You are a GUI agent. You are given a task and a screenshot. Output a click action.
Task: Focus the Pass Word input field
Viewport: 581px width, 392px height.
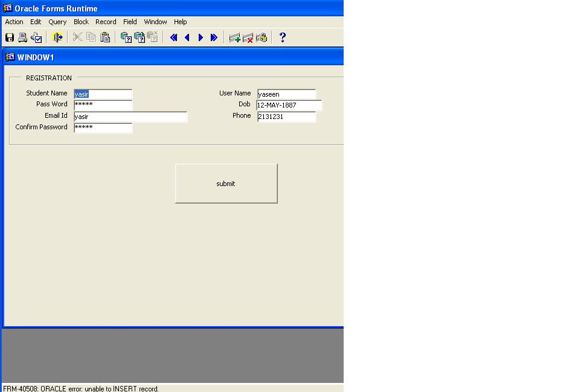103,105
